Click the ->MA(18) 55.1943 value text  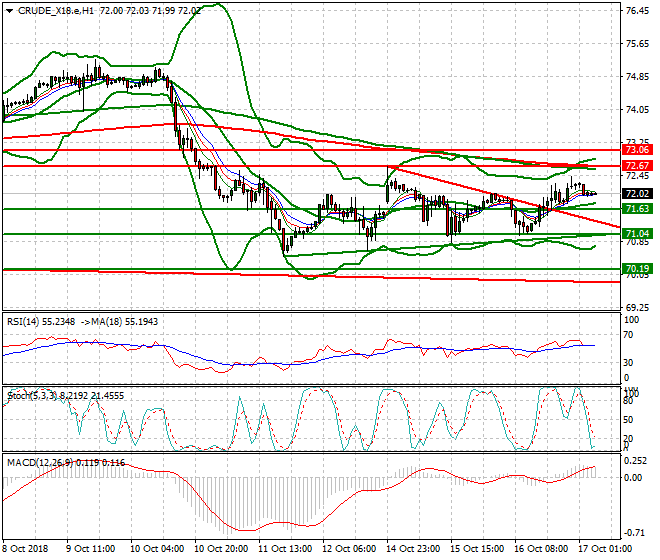pos(119,322)
